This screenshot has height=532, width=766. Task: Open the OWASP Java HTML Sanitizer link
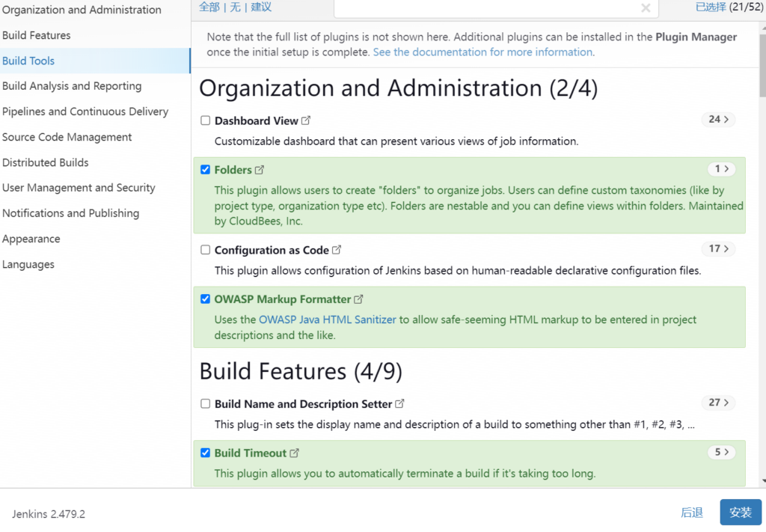click(x=327, y=319)
